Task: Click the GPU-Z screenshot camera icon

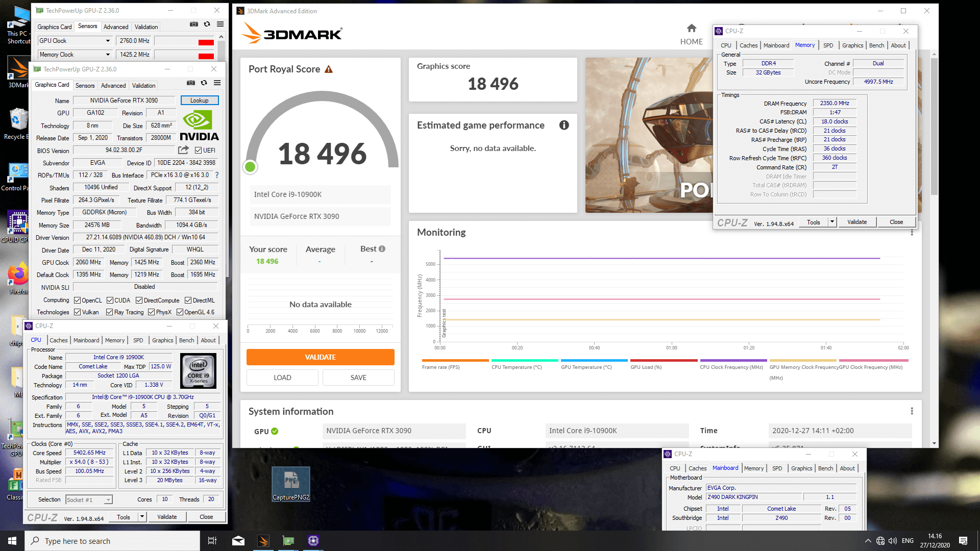Action: pos(191,83)
